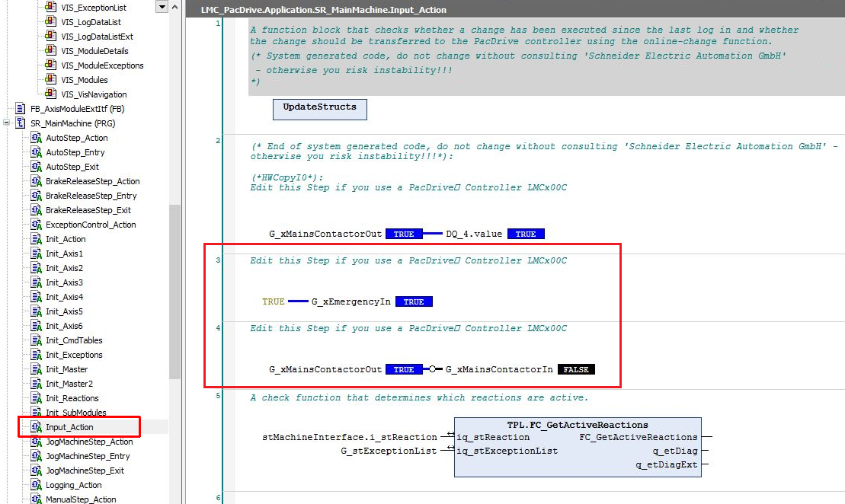
Task: Click the Init_Axis3 action icon
Action: tap(35, 282)
